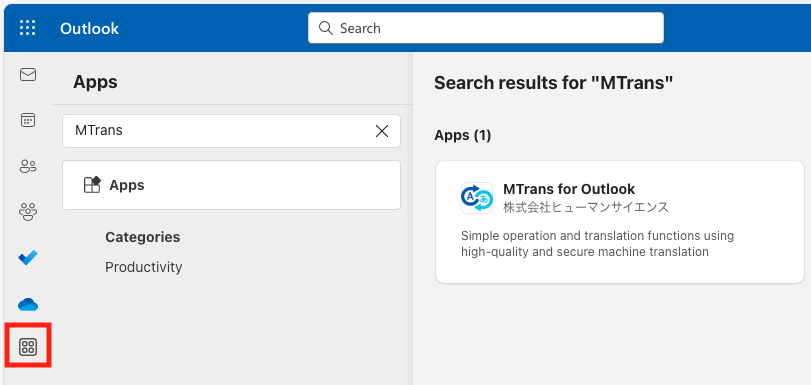The image size is (811, 385).
Task: Select the Productivity category
Action: pos(144,267)
